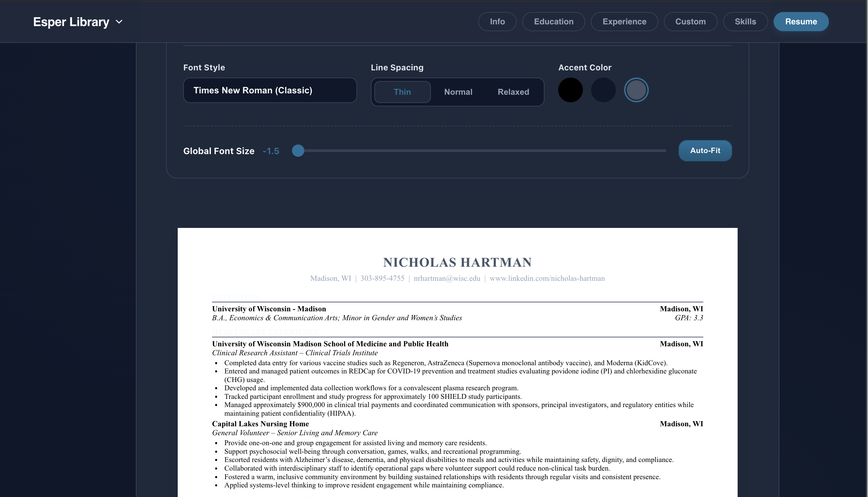Switch to the Skills tab
Screen dimensions: 868x497
click(745, 21)
